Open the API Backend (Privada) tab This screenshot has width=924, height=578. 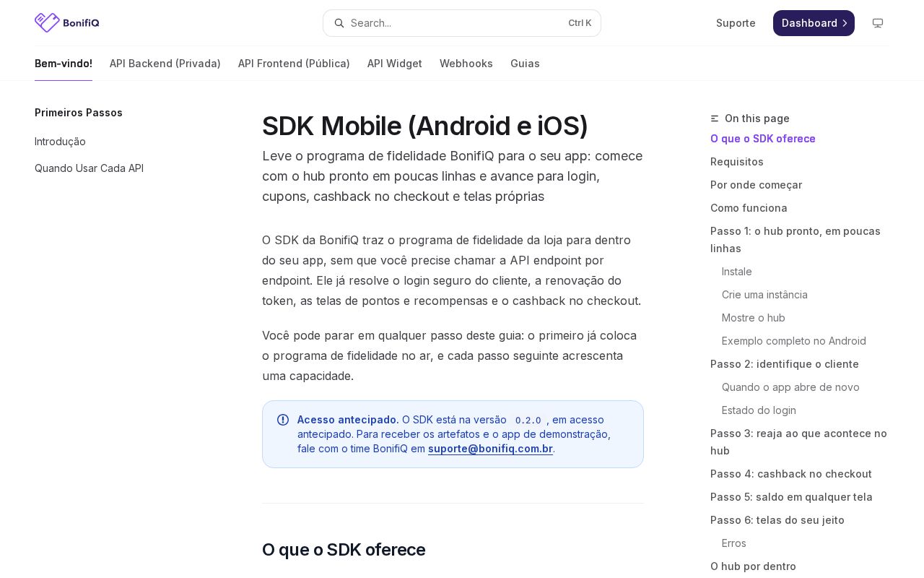[165, 64]
